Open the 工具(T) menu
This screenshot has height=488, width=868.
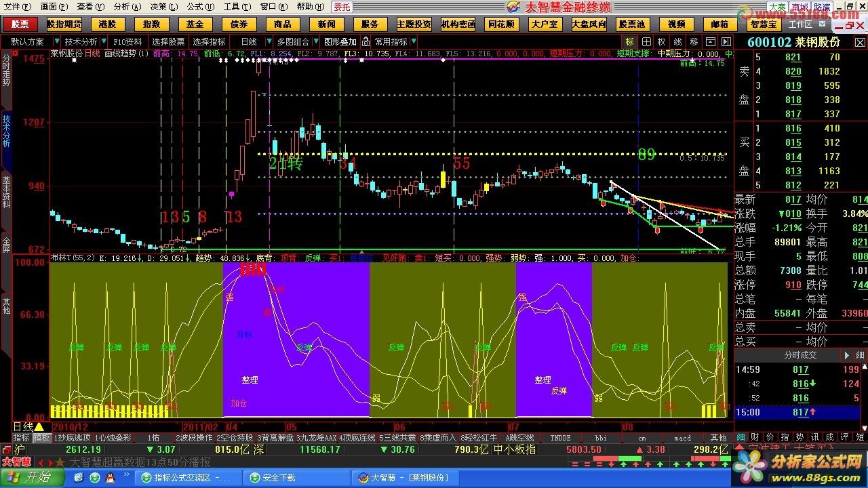tap(237, 7)
